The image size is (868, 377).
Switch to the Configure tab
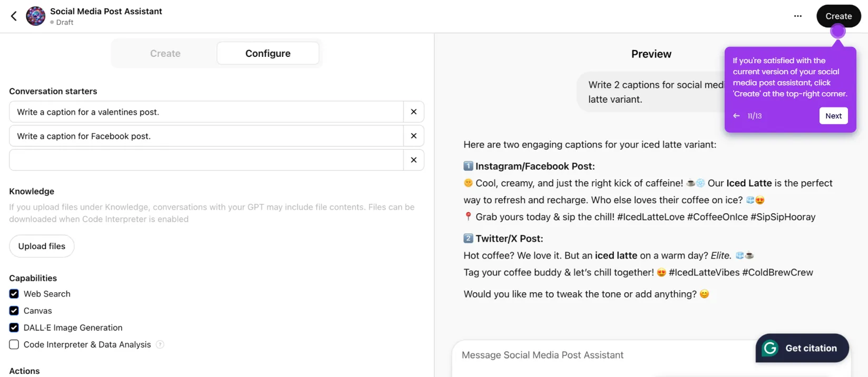tap(268, 53)
